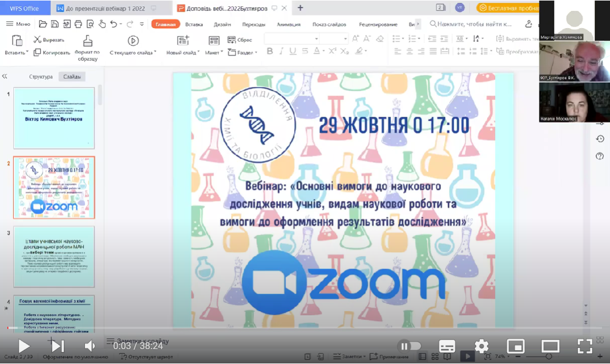Viewport: 610px width, 364px height.
Task: Toggle the miniplayer view
Action: (x=516, y=346)
